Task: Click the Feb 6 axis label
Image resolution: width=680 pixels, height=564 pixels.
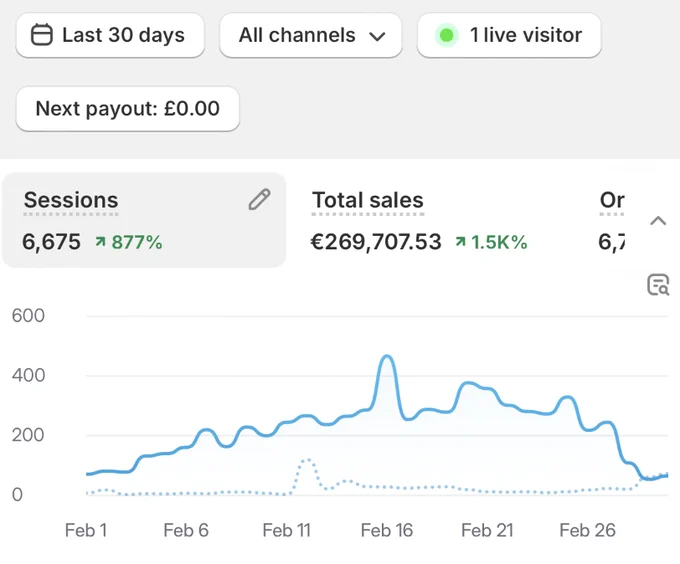Action: pyautogui.click(x=186, y=530)
